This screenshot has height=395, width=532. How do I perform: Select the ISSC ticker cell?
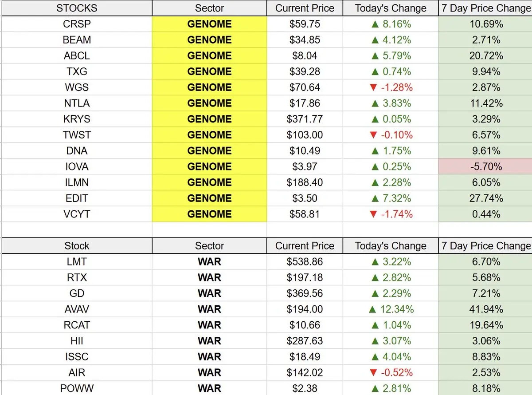pos(77,357)
